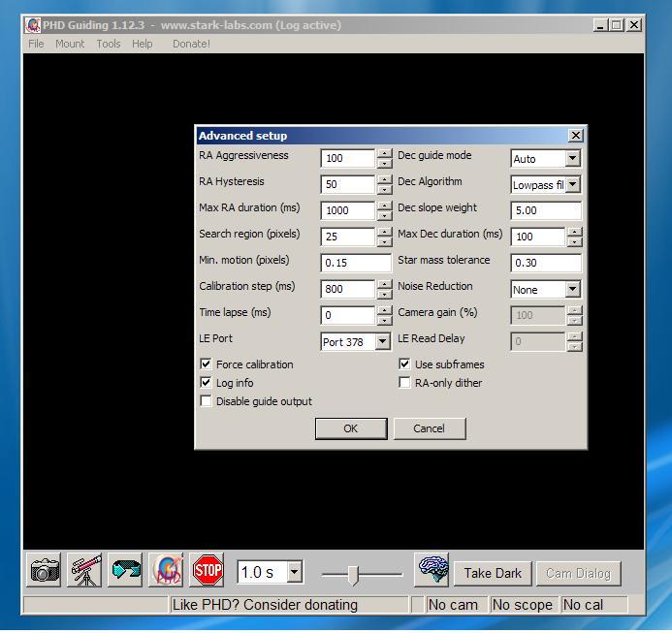Click the PHD guide target icon
The height and width of the screenshot is (633, 672).
click(x=166, y=570)
